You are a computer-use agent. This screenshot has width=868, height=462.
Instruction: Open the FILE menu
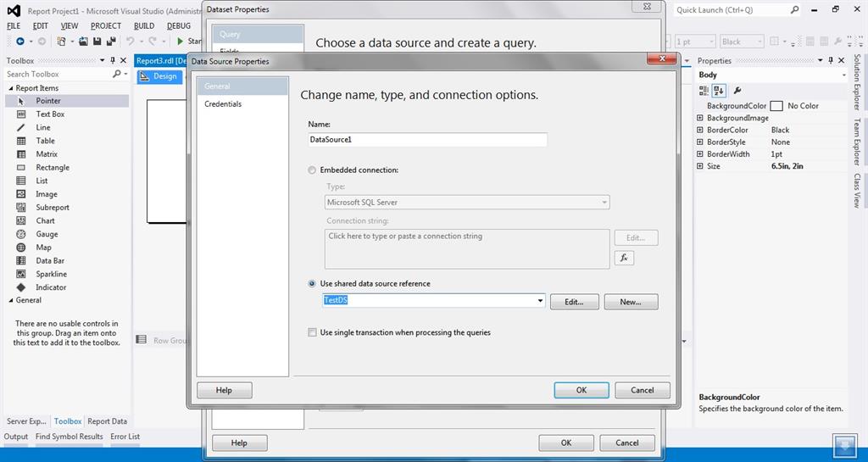(x=14, y=26)
